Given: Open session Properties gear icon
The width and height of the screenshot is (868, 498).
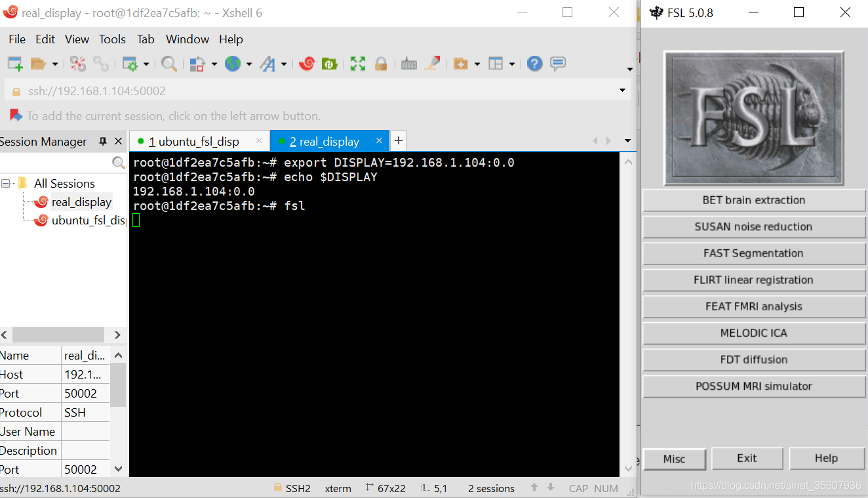Looking at the screenshot, I should pyautogui.click(x=130, y=64).
